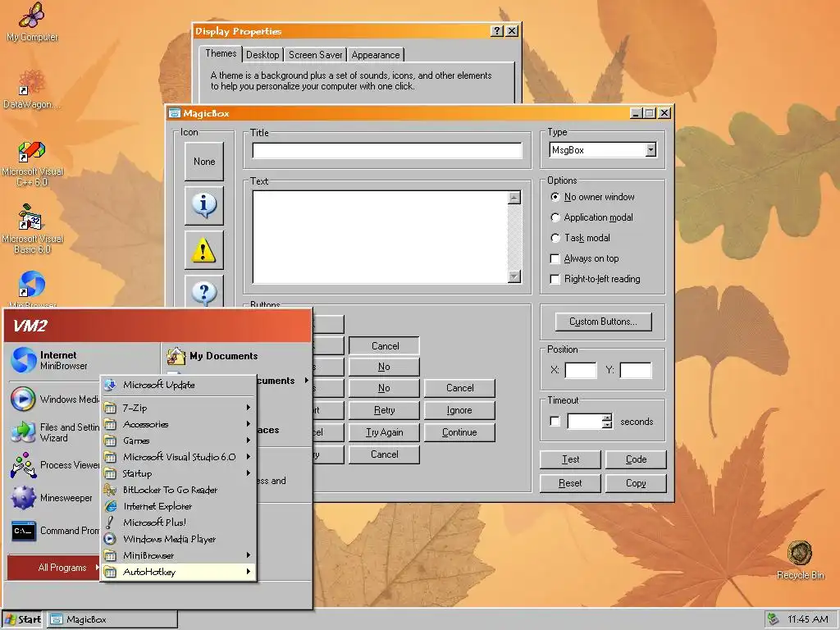Choose the Ignore button option

pyautogui.click(x=459, y=410)
